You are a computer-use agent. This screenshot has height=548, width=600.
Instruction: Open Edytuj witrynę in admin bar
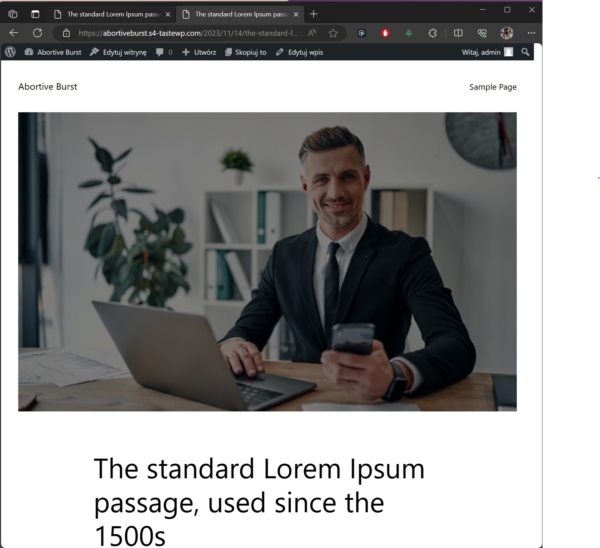pos(118,52)
